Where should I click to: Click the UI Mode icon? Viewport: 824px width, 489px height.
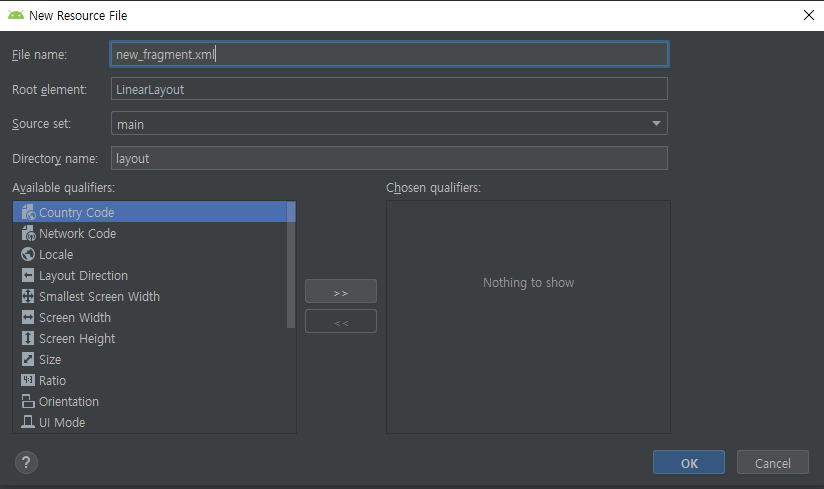point(28,422)
